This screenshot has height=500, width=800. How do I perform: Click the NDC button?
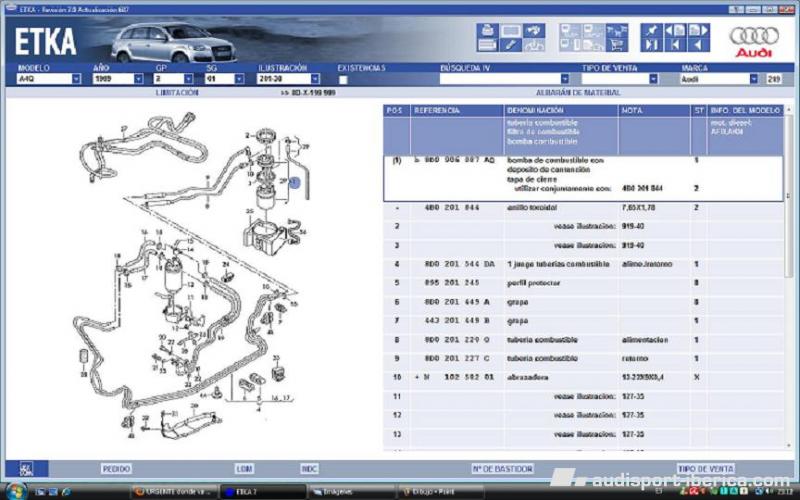(x=309, y=469)
